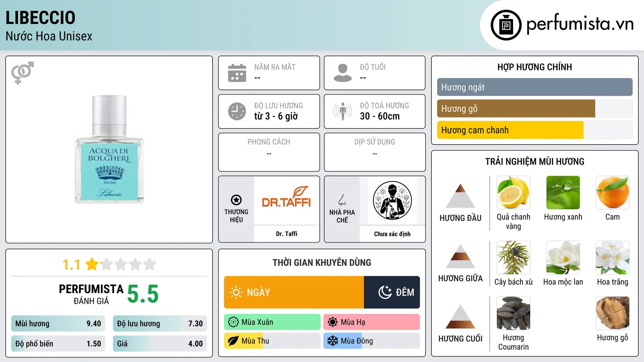The image size is (644, 362).
Task: Click the Phong cách label
Action: pyautogui.click(x=269, y=142)
